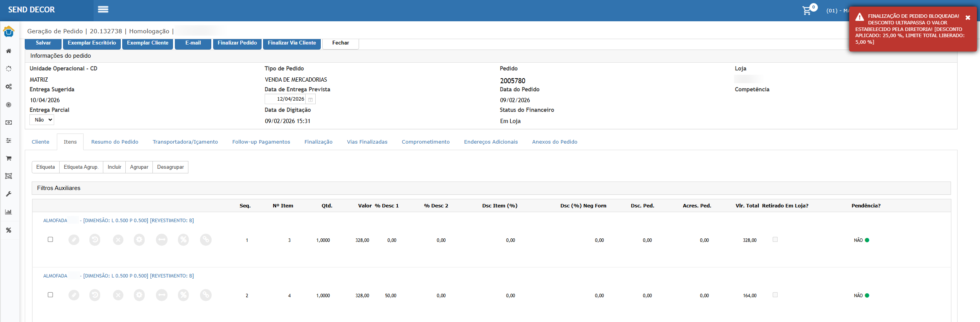The height and width of the screenshot is (322, 980).
Task: Dismiss the red blocked order alert
Action: point(968,18)
